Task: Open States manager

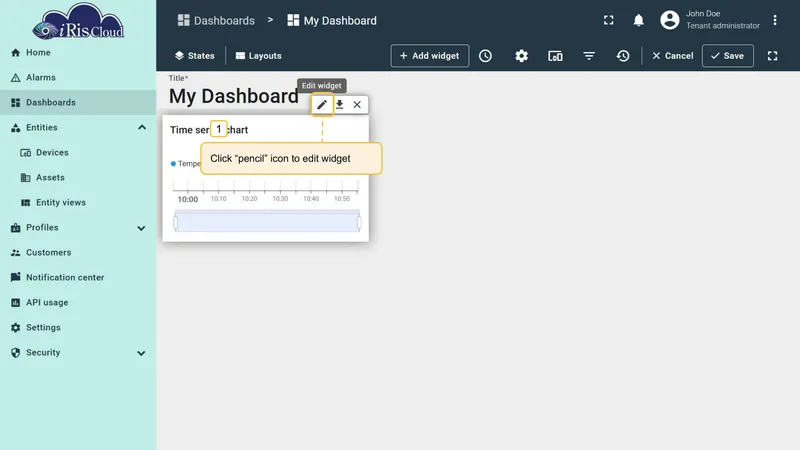Action: click(x=195, y=56)
